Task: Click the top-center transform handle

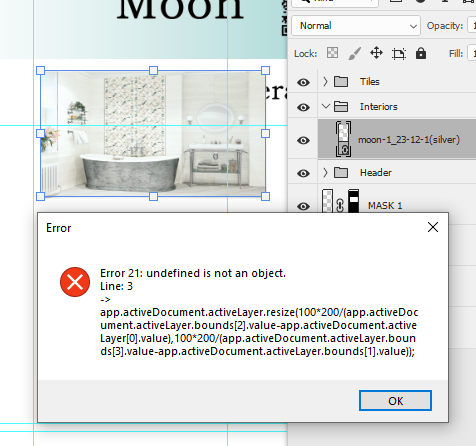Action: [153, 70]
